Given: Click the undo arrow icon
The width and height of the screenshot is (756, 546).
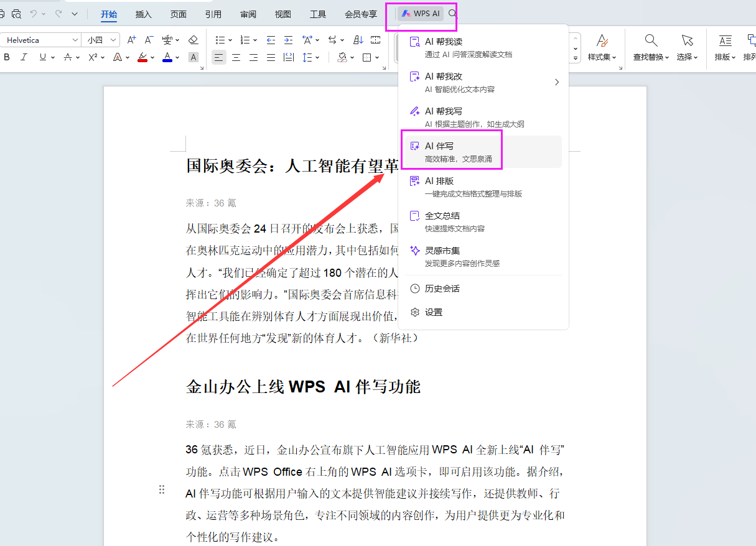Looking at the screenshot, I should click(x=34, y=14).
